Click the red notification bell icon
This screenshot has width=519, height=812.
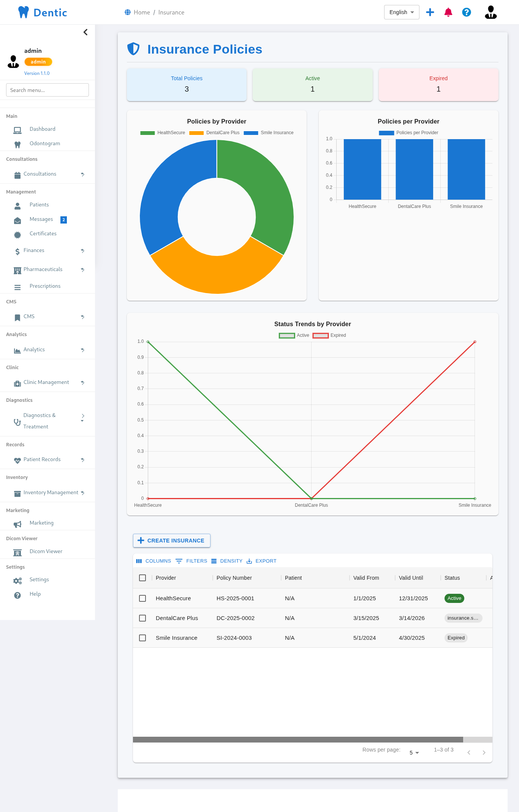[x=448, y=12]
